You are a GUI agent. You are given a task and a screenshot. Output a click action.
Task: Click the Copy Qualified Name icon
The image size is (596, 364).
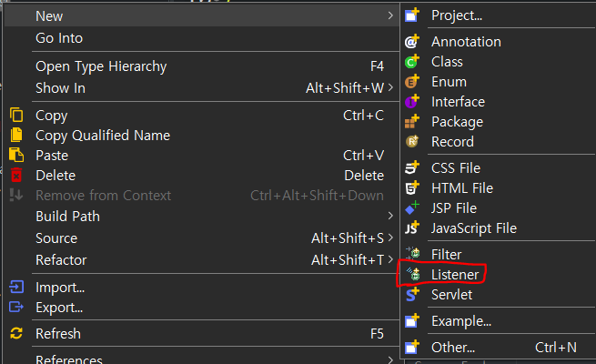[16, 136]
